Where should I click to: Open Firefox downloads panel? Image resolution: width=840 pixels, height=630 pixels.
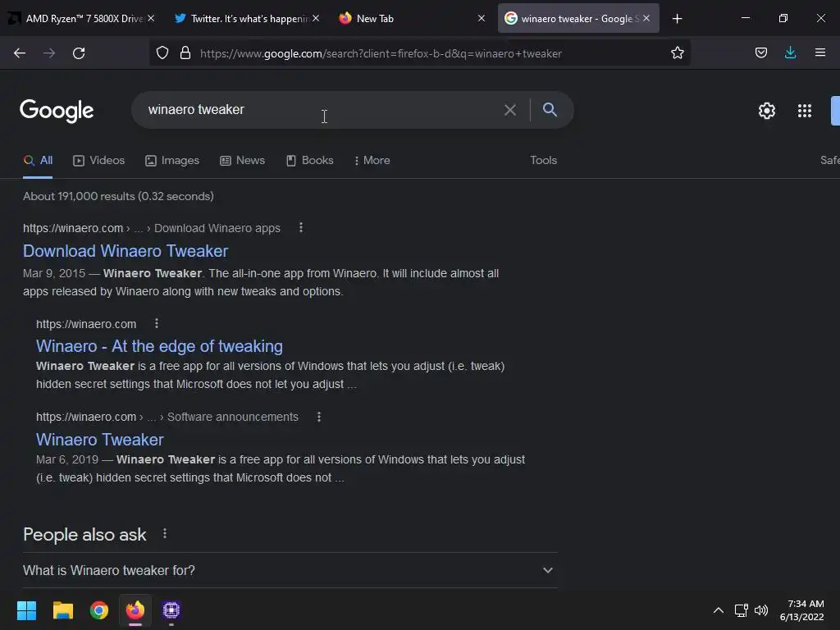(790, 52)
